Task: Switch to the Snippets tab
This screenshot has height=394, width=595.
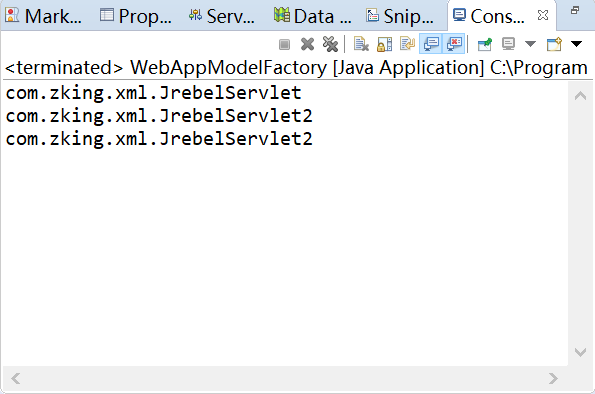Action: [400, 16]
